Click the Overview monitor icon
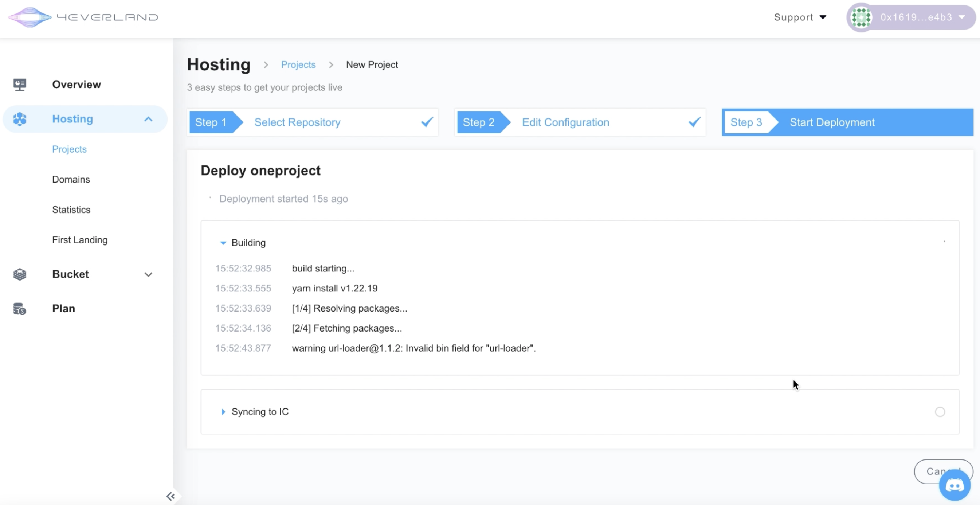The image size is (980, 505). pos(20,84)
